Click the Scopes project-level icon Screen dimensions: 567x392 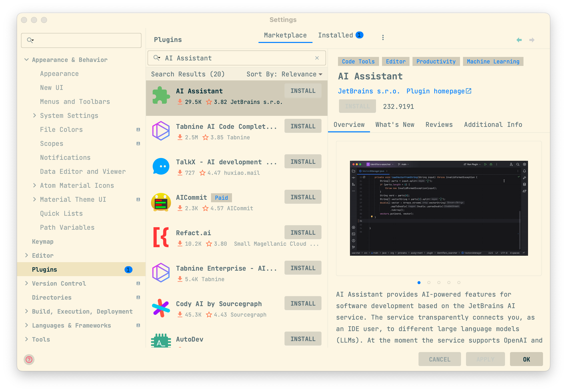pyautogui.click(x=138, y=144)
